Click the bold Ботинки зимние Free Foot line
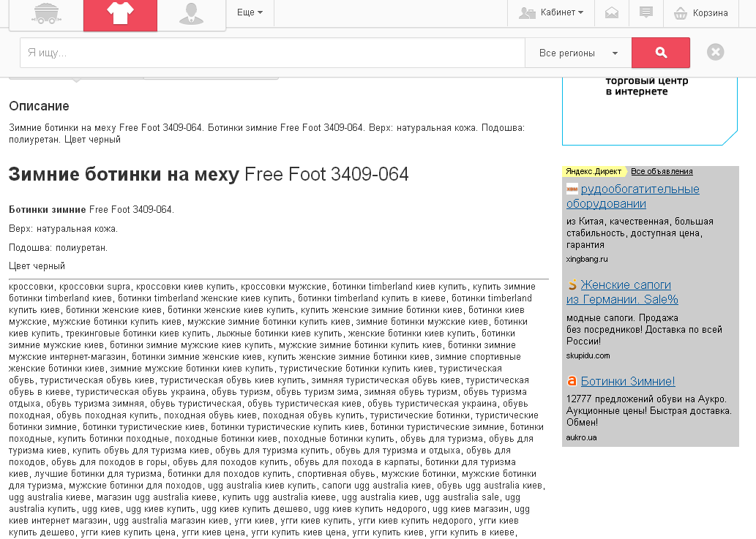Image resolution: width=756 pixels, height=539 pixels. pos(91,210)
